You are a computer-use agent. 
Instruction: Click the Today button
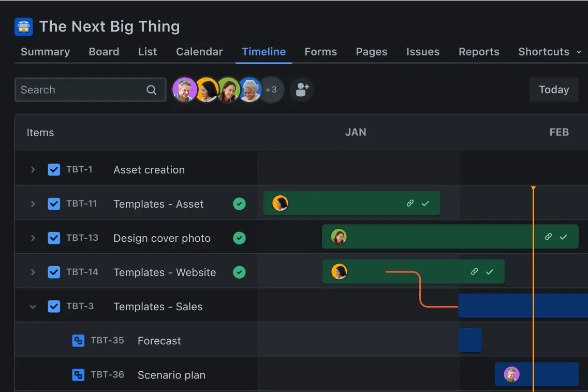pyautogui.click(x=554, y=89)
